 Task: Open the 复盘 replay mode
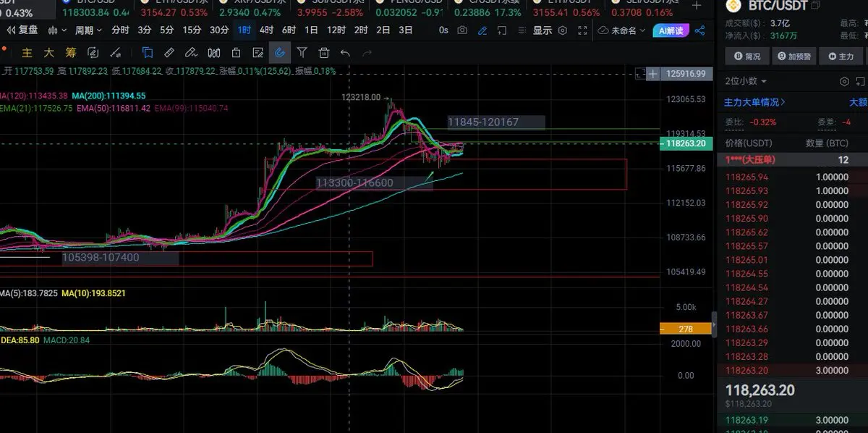tap(22, 30)
